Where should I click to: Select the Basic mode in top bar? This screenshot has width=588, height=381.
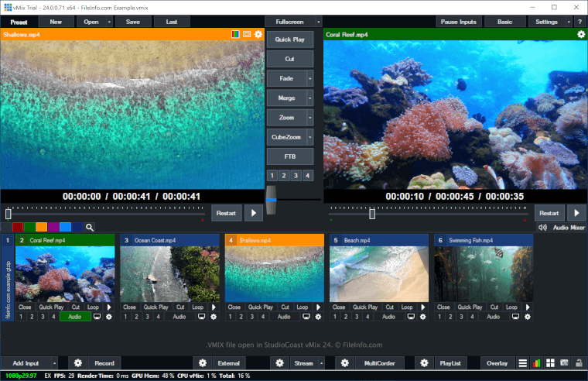(x=504, y=22)
